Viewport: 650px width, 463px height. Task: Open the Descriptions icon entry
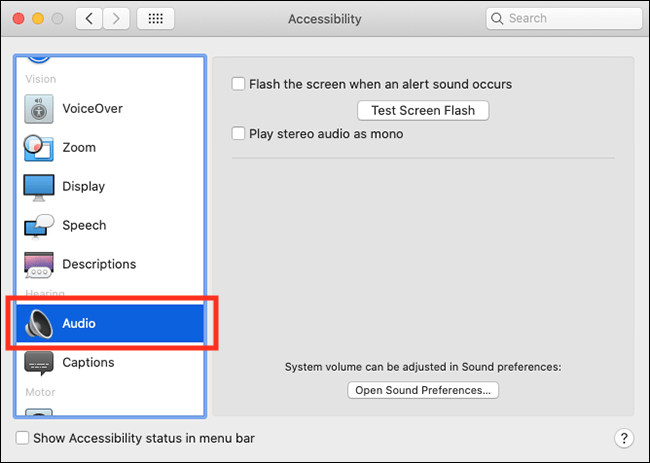(39, 265)
